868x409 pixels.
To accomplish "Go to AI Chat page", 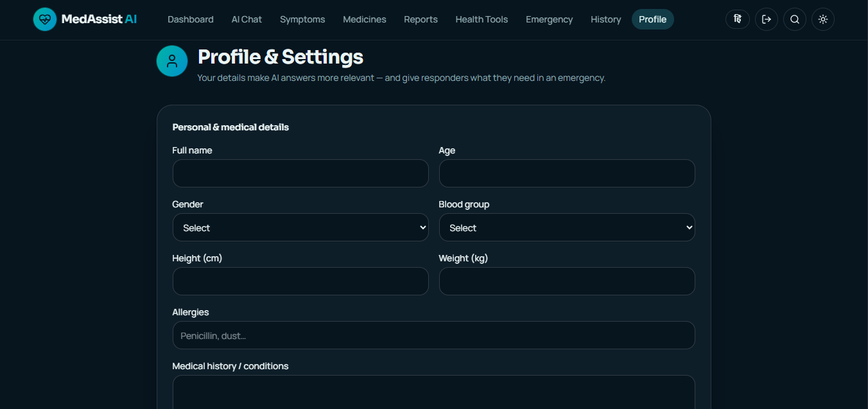I will [247, 19].
